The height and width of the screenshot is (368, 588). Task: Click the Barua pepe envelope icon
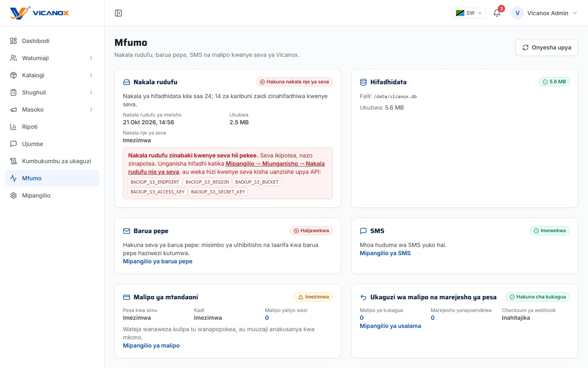click(127, 231)
